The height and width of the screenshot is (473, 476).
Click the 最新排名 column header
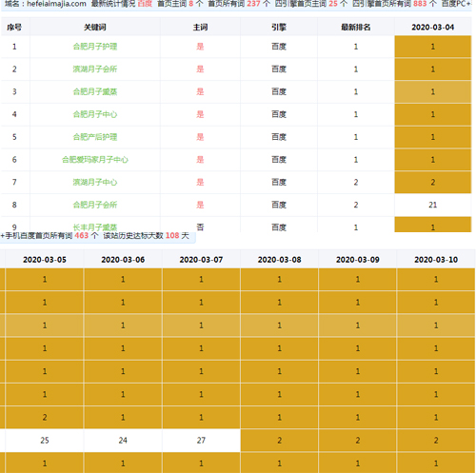point(356,28)
